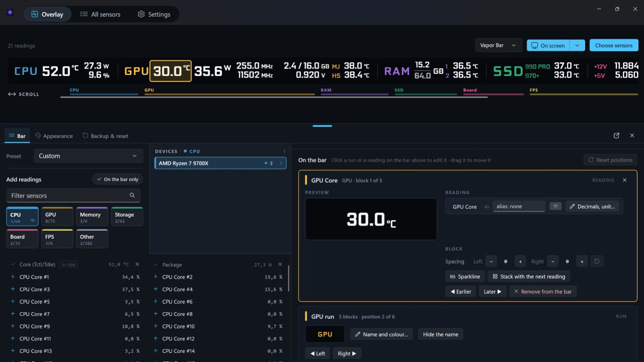Viewport: 644px width, 362px height.
Task: Reset the block spacing values
Action: [597, 261]
